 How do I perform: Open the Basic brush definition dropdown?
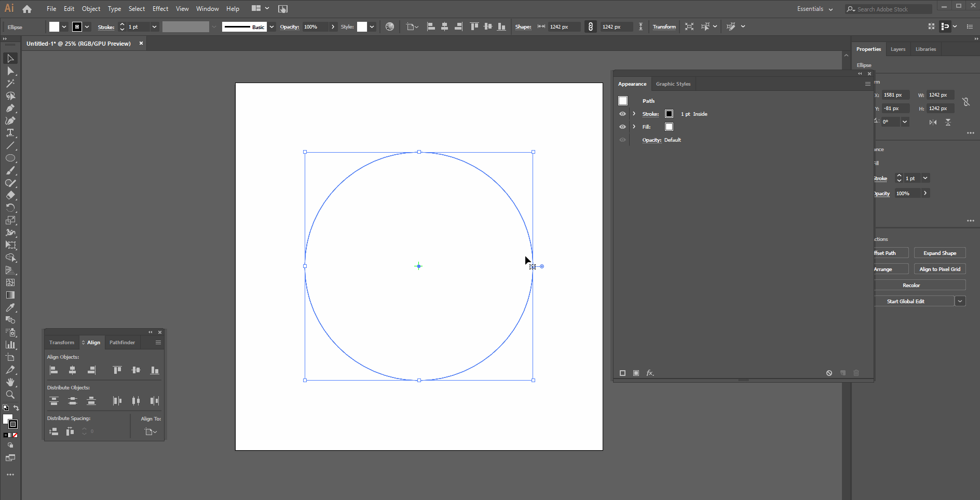271,26
